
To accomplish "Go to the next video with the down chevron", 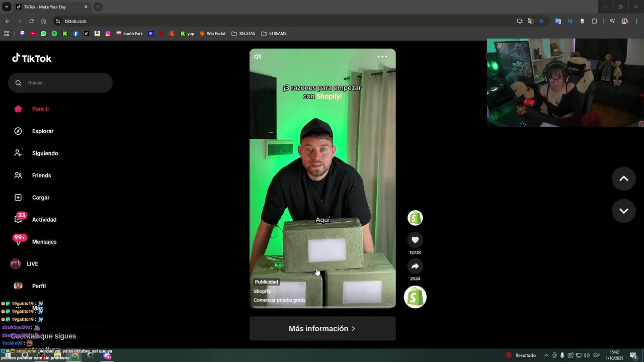I will point(624,211).
